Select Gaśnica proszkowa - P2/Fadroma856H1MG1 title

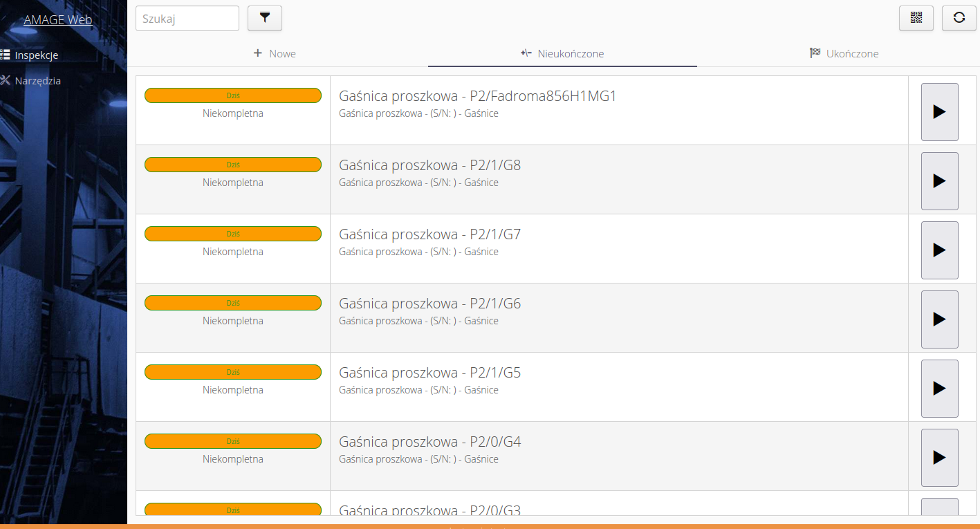click(x=478, y=96)
